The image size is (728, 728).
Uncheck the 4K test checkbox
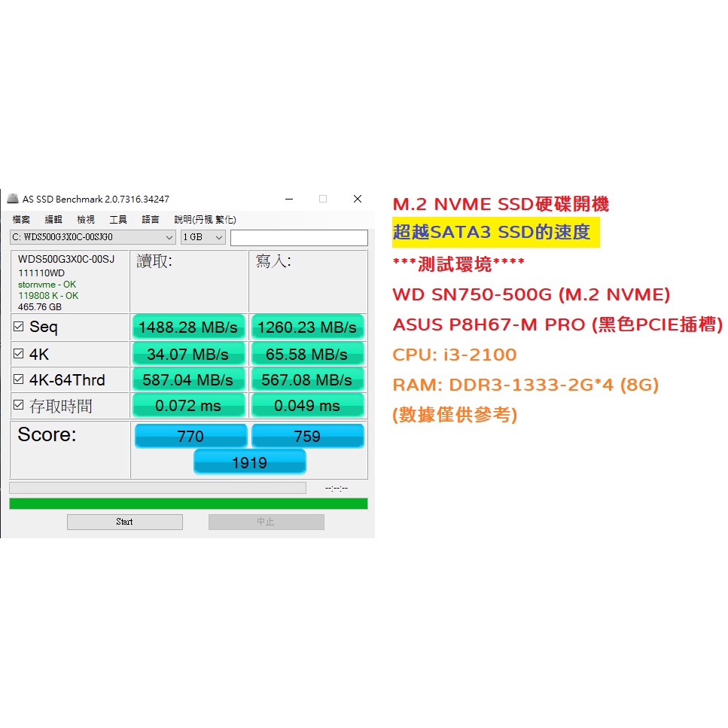18,354
